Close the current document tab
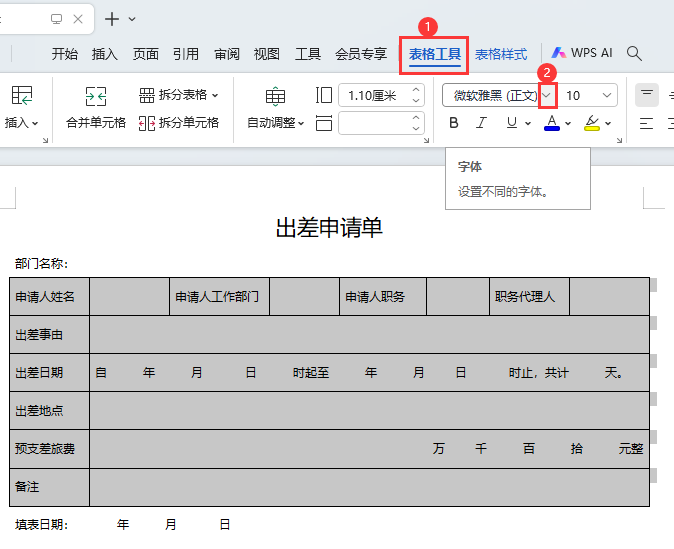674x549 pixels. coord(78,19)
